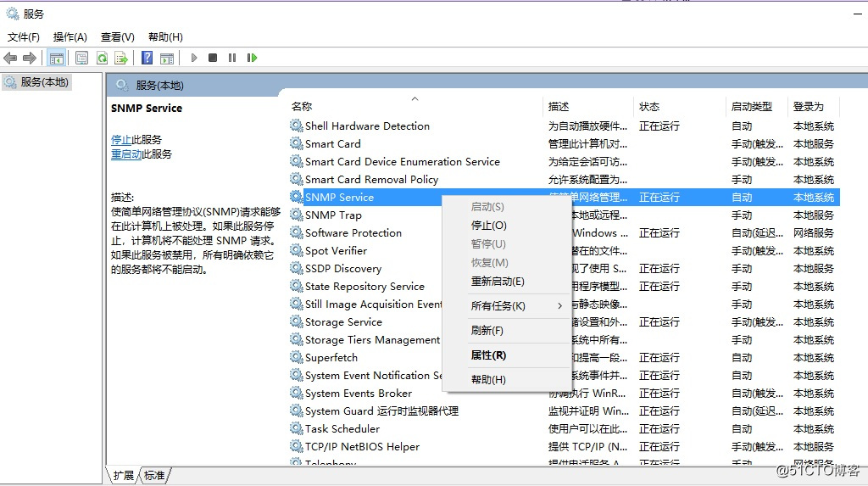Select the Smart Card Device Enumeration Service row

tap(564, 161)
